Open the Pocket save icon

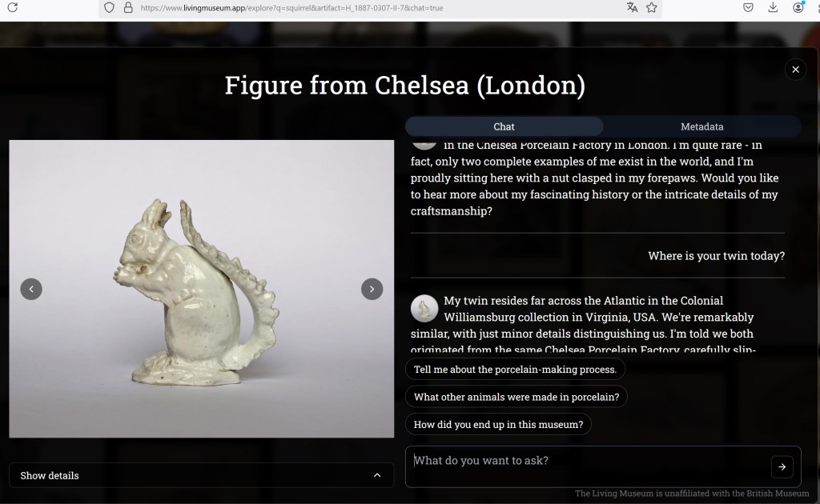pos(749,7)
